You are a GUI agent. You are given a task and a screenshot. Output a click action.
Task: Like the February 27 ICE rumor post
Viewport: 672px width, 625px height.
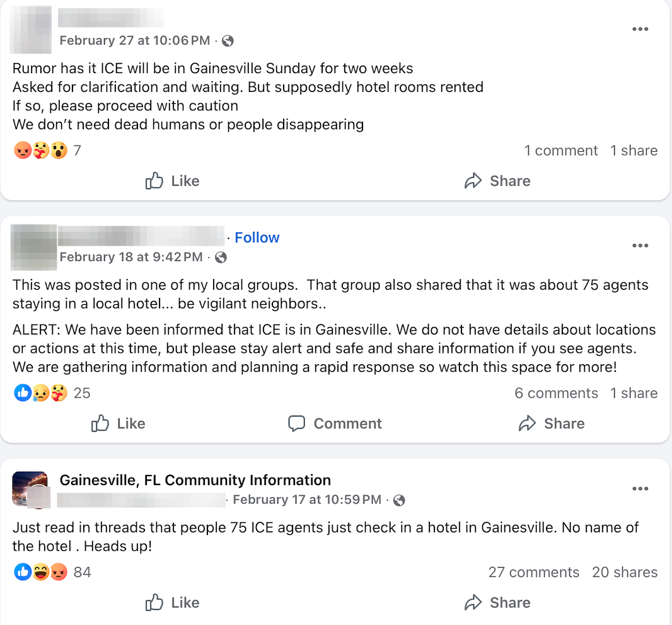click(x=172, y=181)
